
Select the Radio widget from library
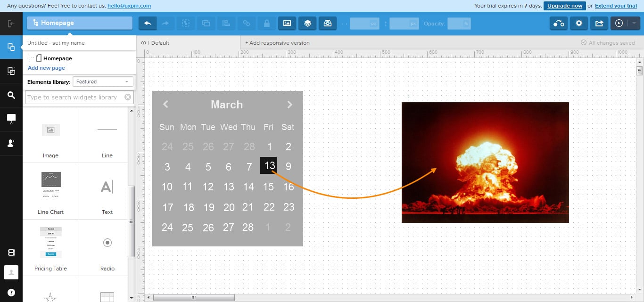click(x=107, y=248)
